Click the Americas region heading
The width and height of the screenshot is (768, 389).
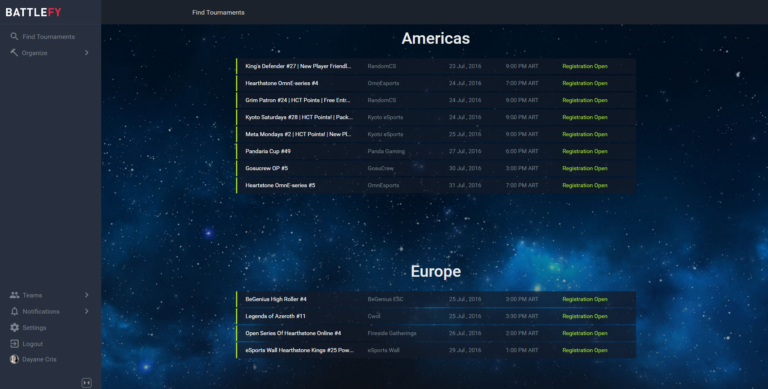tap(435, 38)
